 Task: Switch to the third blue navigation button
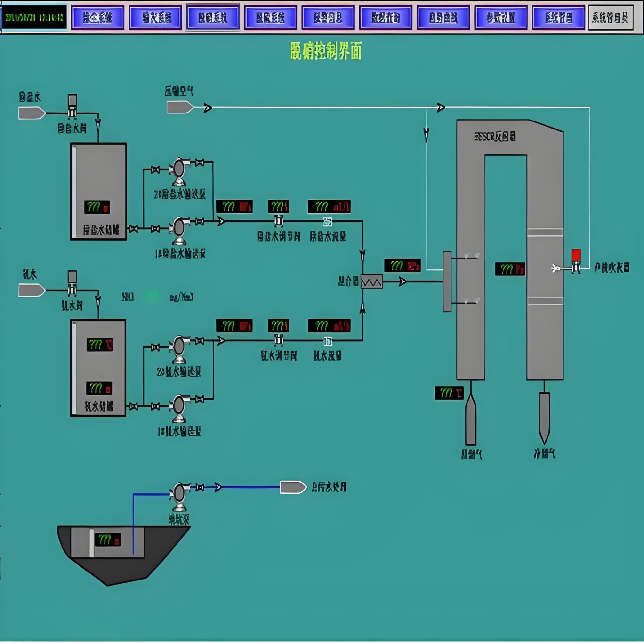click(213, 17)
